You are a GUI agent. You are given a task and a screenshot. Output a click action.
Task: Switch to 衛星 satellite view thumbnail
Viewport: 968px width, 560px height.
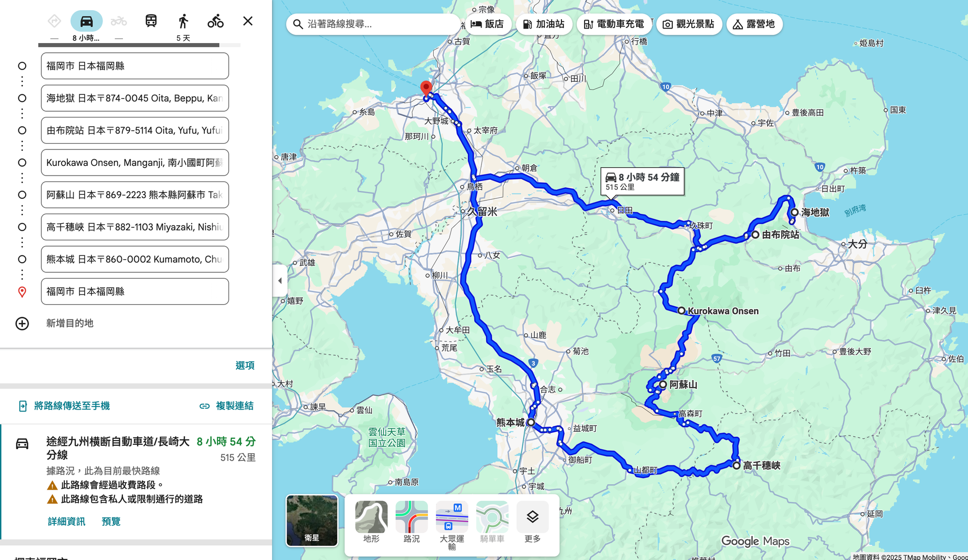[312, 520]
